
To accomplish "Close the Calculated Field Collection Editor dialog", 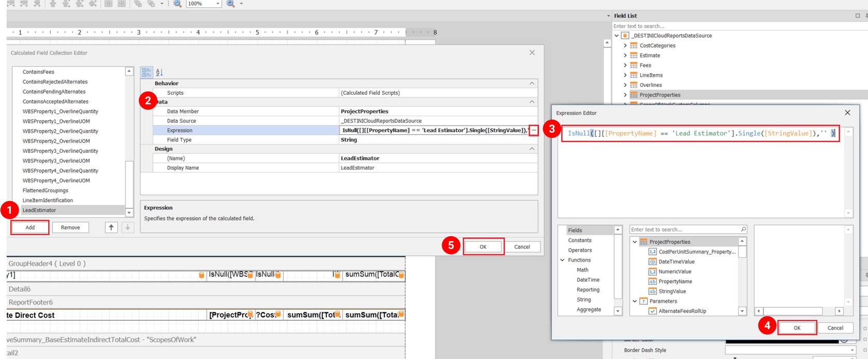I will click(x=532, y=53).
